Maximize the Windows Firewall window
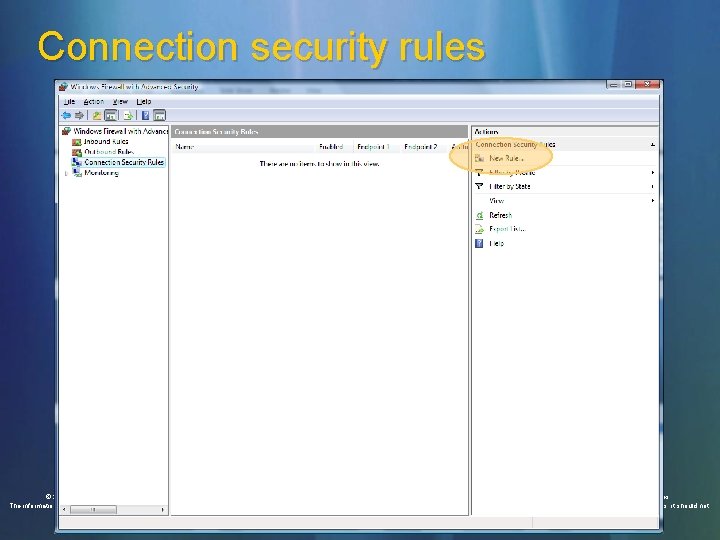This screenshot has height=540, width=720. [x=628, y=84]
